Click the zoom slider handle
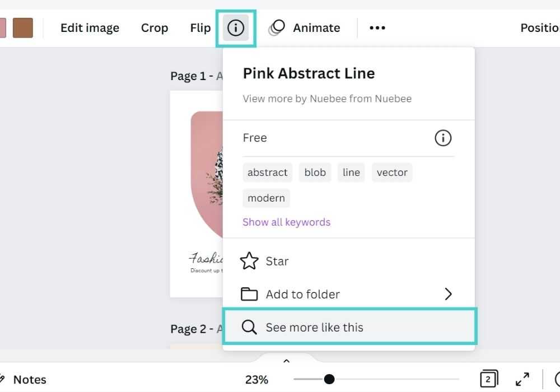Viewport: 560px width, 392px height. (329, 379)
